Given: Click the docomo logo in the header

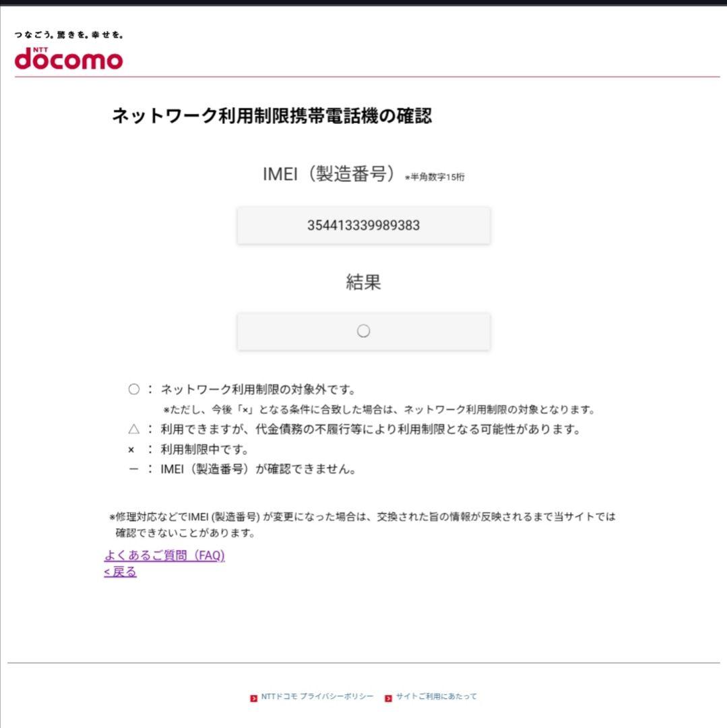Looking at the screenshot, I should tap(67, 59).
